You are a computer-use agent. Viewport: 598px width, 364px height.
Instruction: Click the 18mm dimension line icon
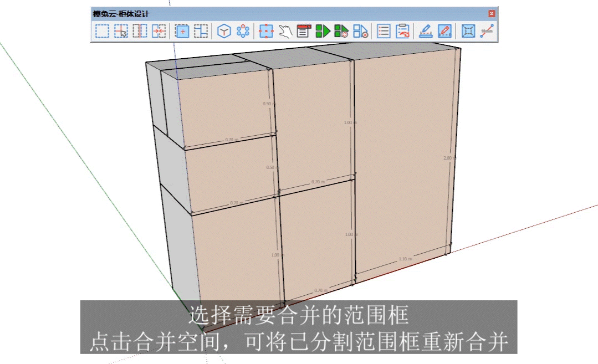tap(487, 32)
